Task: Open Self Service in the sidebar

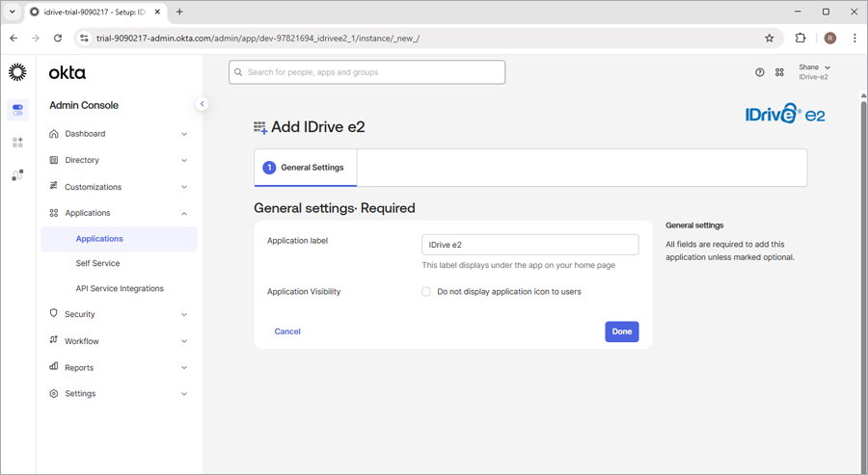Action: (x=97, y=263)
